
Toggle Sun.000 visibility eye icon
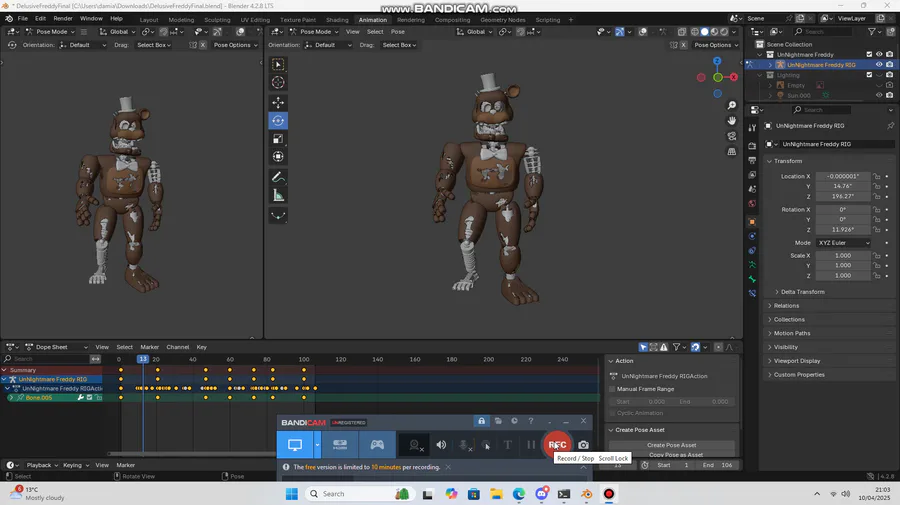click(x=879, y=96)
